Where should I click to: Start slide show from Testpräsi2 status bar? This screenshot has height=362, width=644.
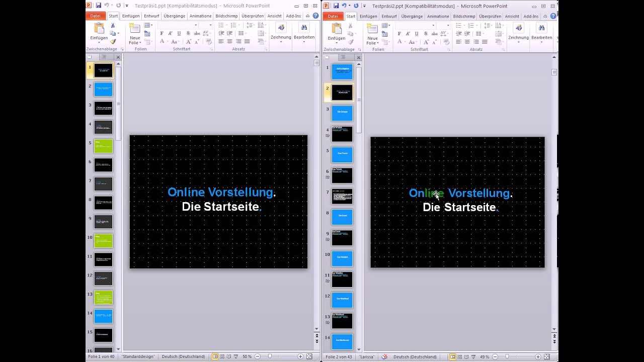tap(474, 356)
